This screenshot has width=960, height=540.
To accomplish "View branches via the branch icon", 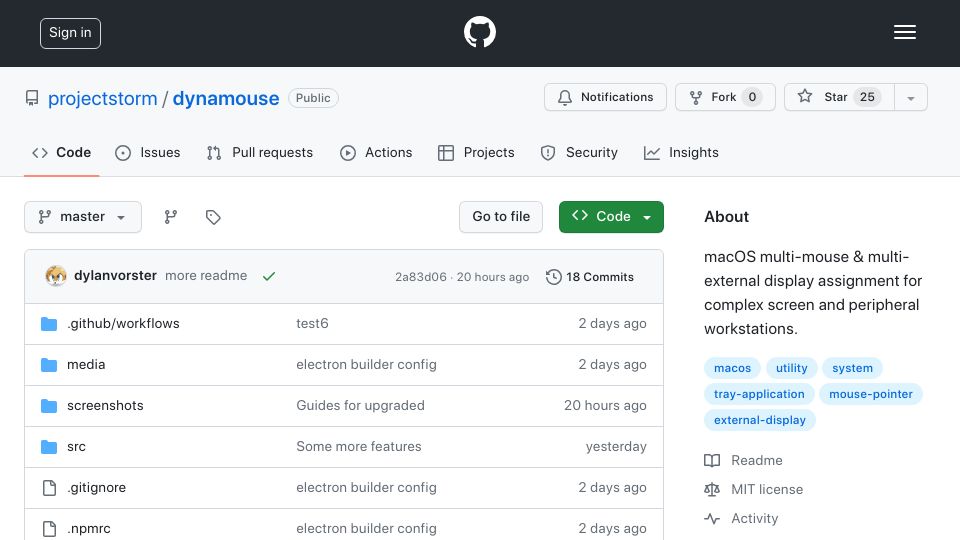I will pos(171,217).
